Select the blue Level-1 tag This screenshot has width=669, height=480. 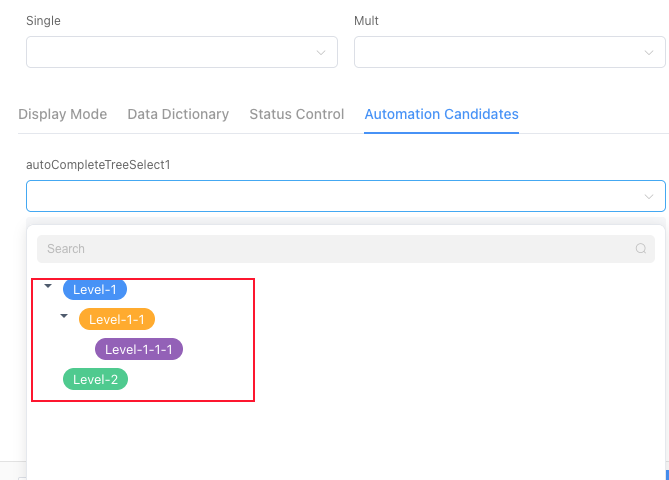point(95,290)
